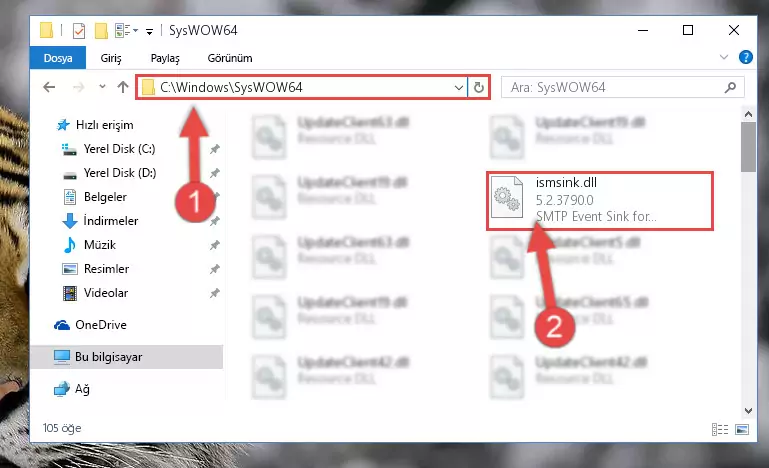
Task: Expand the address bar history dropdown
Action: [x=459, y=87]
